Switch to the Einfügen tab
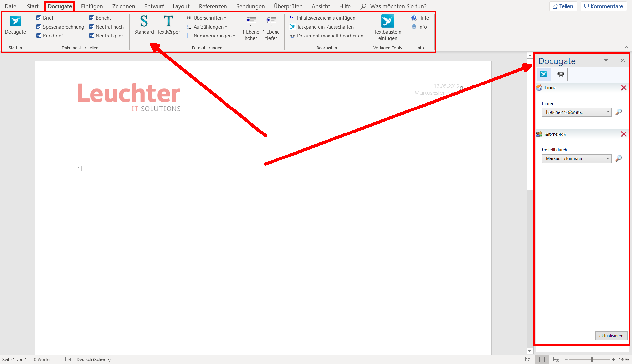 point(92,6)
